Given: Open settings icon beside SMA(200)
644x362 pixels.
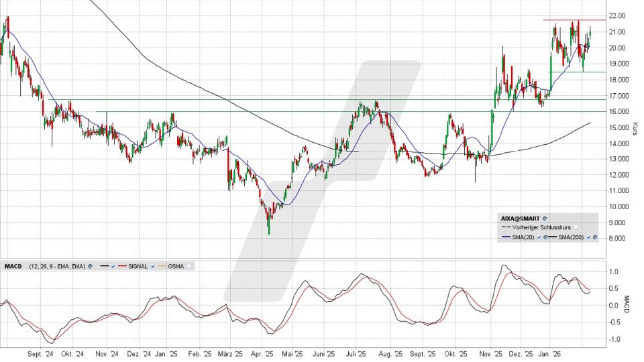Looking at the screenshot, I should 595,238.
